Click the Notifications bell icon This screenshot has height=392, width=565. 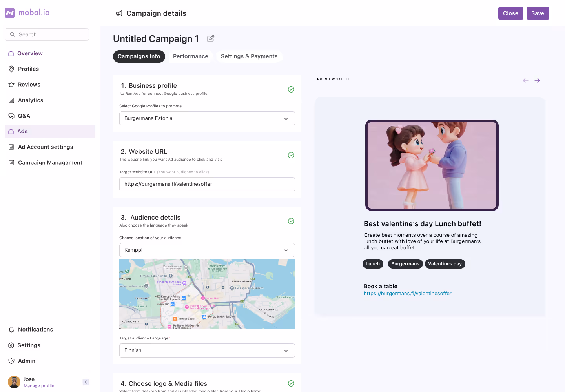coord(11,330)
